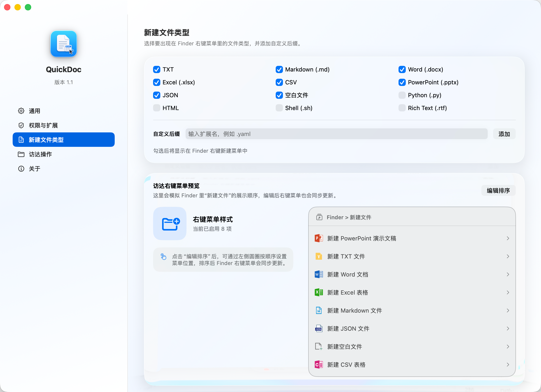Open the 关于 sidebar section
The width and height of the screenshot is (541, 392).
tap(63, 169)
